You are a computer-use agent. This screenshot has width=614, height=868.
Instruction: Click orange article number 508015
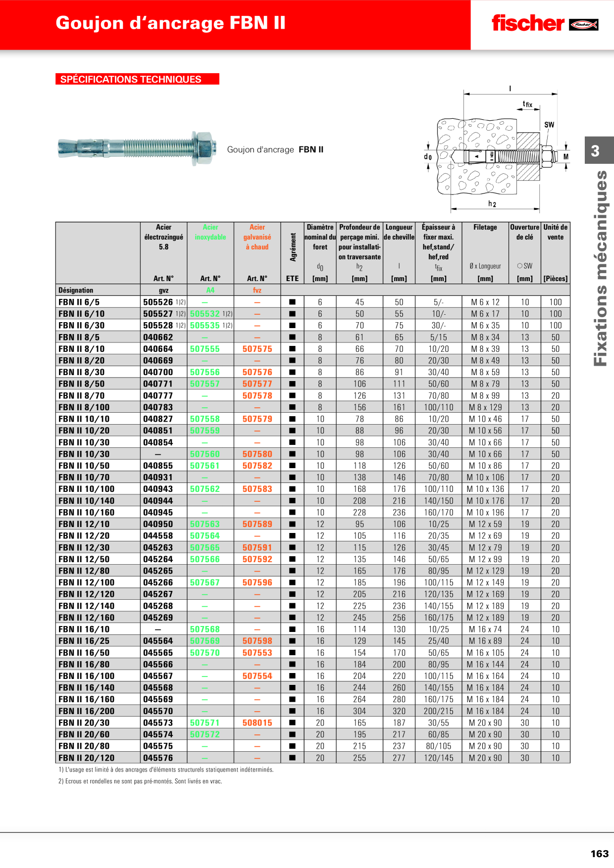[257, 723]
